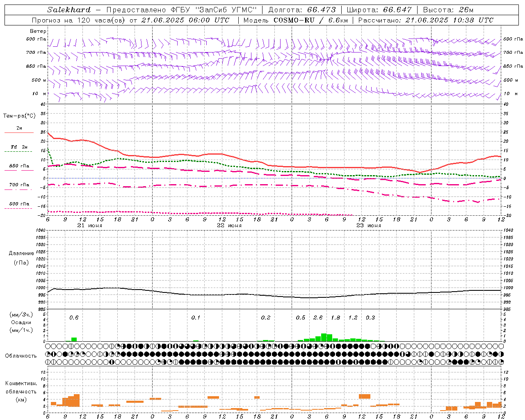Click the 0.6 precipitation amount value

[x=74, y=317]
